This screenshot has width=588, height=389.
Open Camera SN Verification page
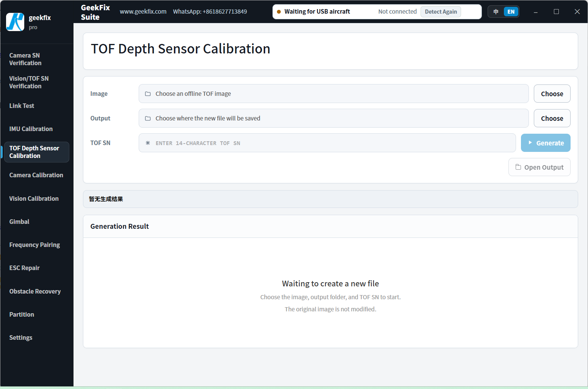[x=37, y=59]
